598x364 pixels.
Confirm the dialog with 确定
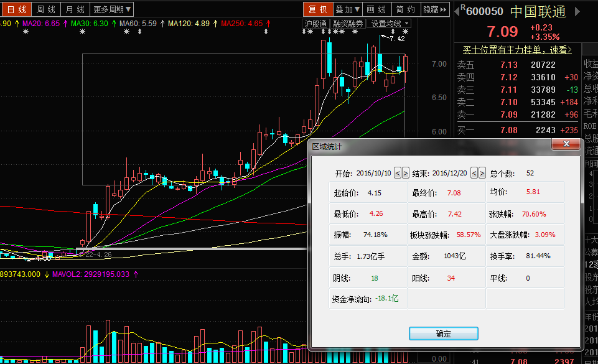[x=443, y=334]
